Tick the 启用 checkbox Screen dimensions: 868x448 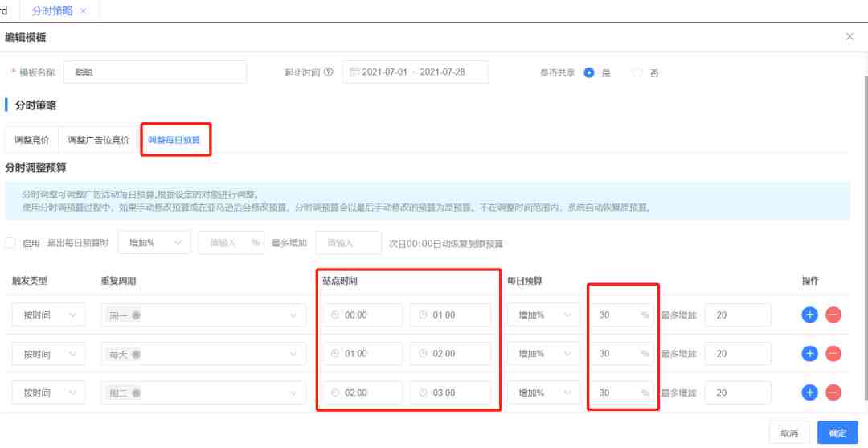coord(10,243)
